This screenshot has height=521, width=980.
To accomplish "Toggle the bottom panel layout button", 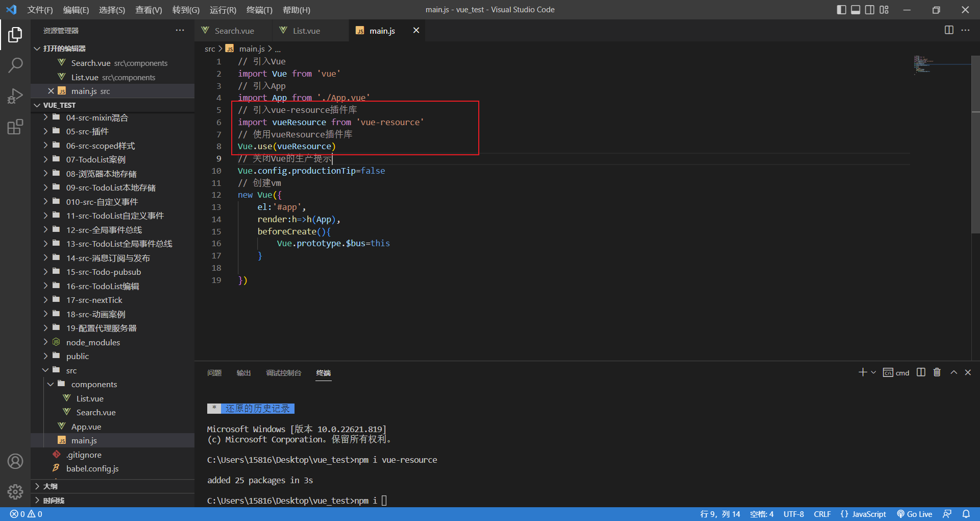I will [855, 10].
